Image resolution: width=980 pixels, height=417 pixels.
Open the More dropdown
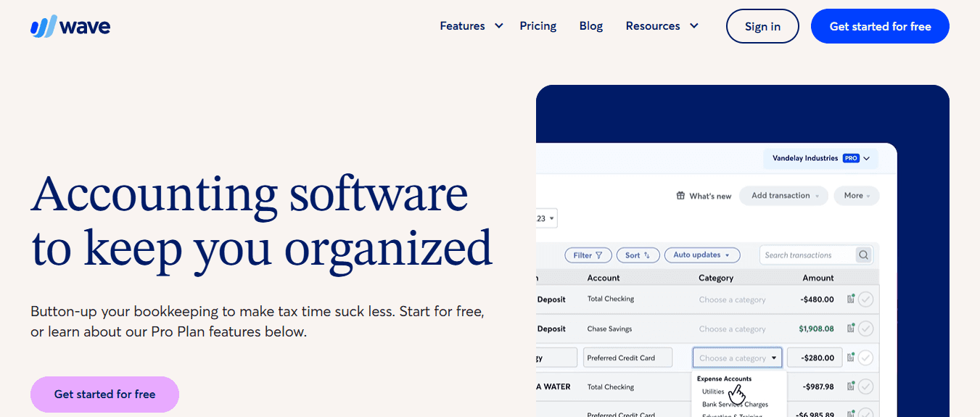point(857,196)
